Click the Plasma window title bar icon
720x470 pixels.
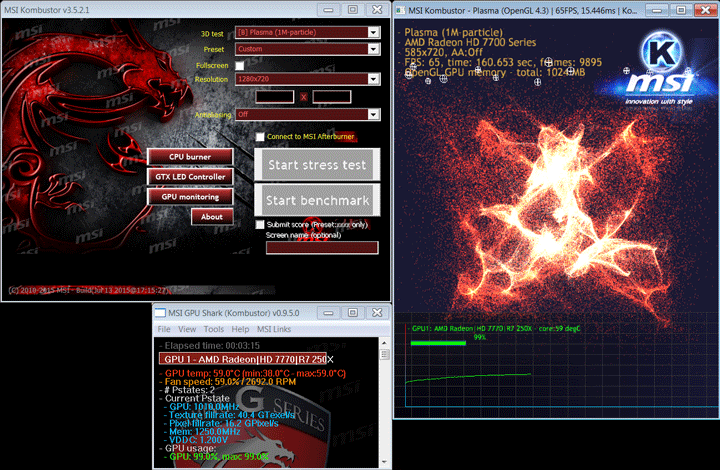tap(400, 10)
